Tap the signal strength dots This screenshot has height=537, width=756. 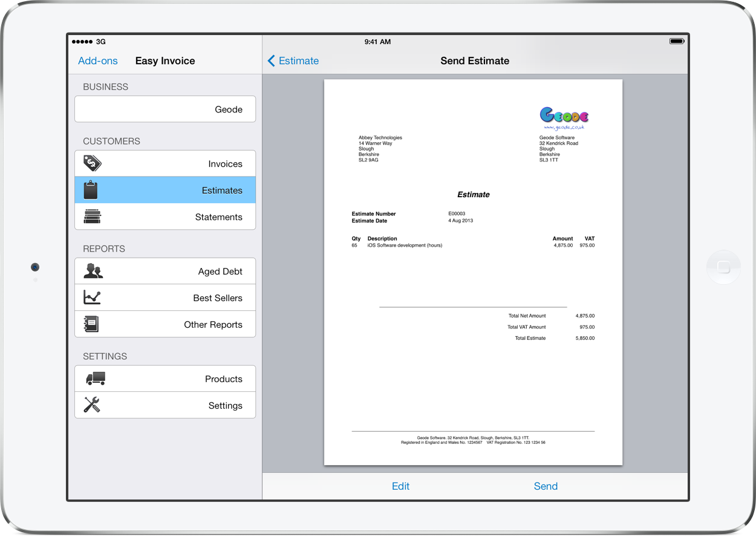82,42
